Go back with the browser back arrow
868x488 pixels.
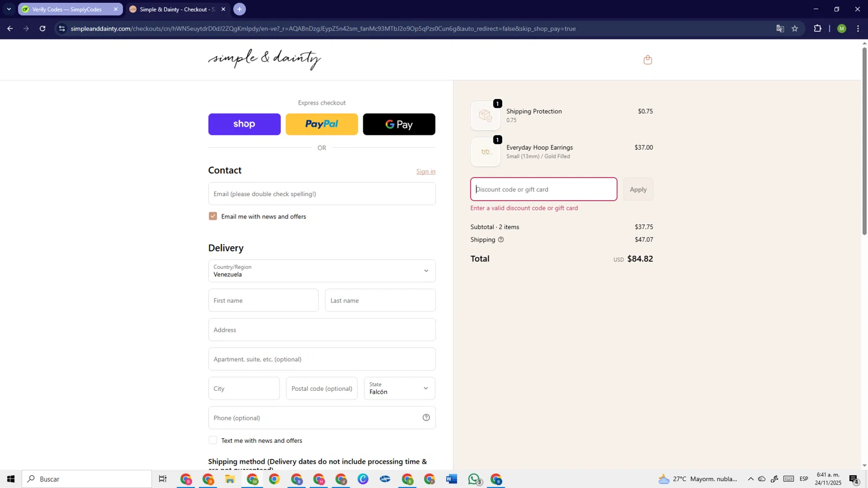click(10, 28)
